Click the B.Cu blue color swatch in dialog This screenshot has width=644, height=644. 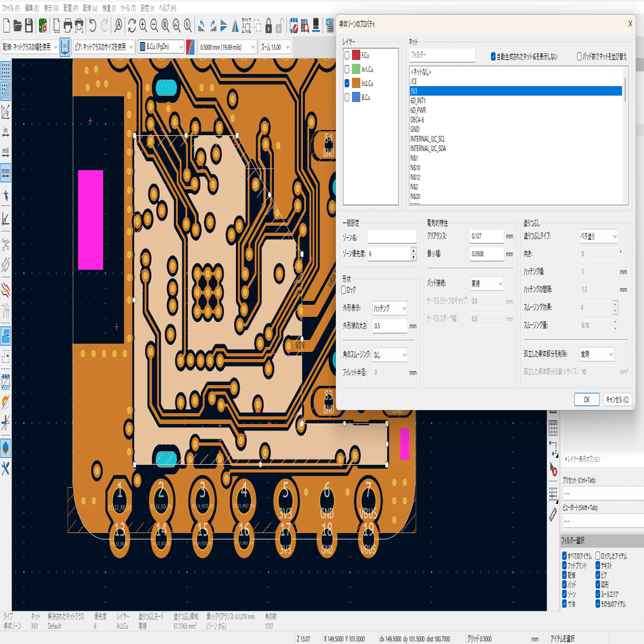point(356,98)
